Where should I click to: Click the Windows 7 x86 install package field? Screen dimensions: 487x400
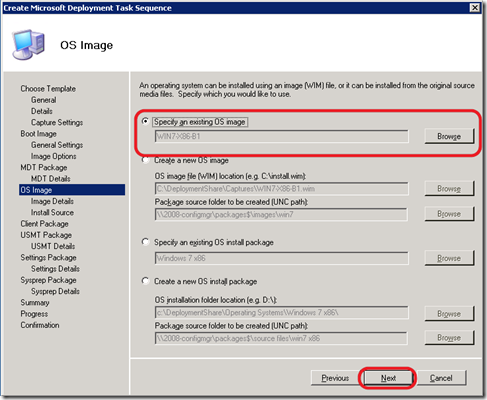(281, 258)
